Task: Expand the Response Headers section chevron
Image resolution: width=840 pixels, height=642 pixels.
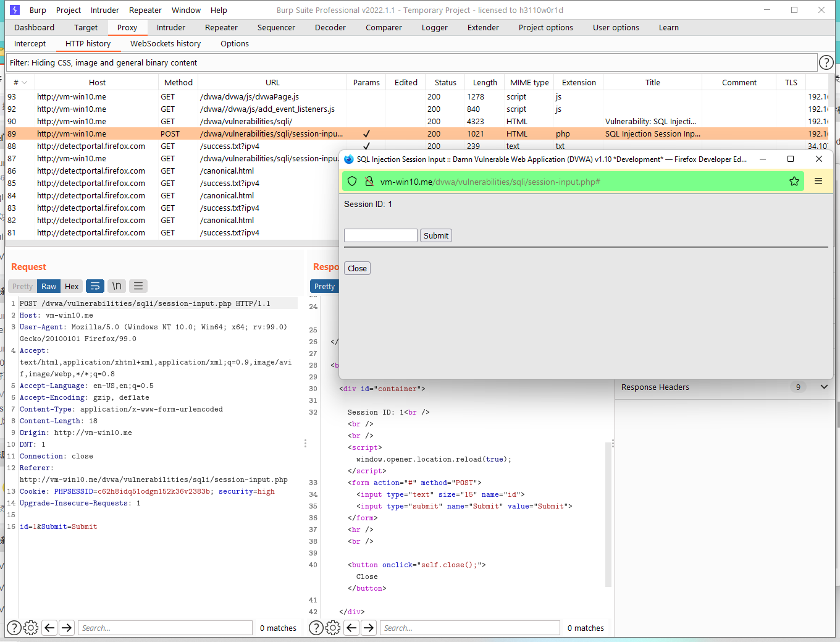Action: tap(824, 387)
